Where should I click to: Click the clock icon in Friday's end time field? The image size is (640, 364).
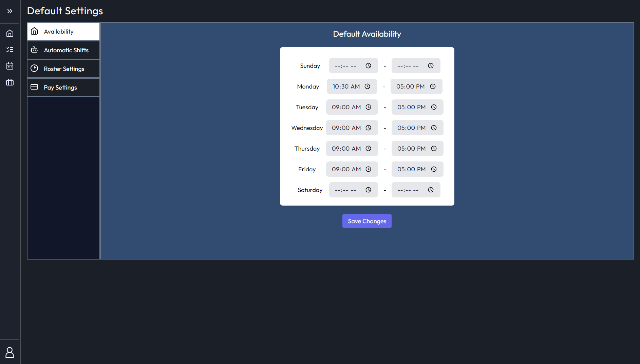(434, 169)
